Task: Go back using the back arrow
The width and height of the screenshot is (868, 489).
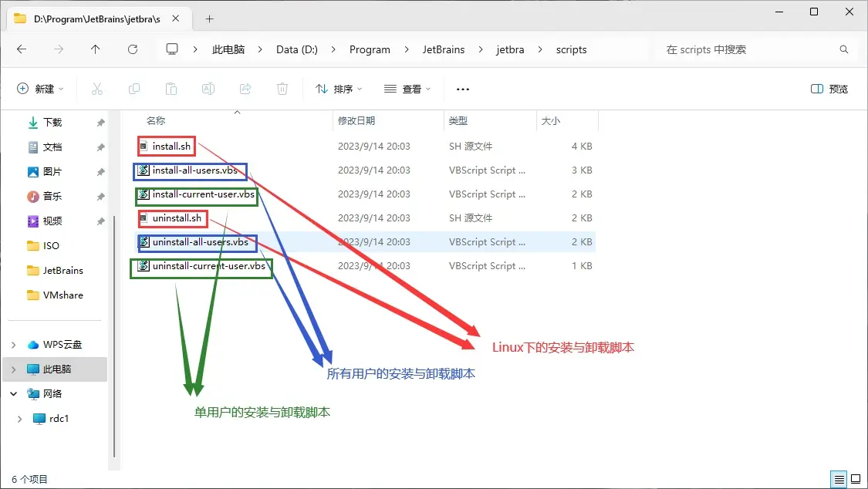Action: [22, 49]
